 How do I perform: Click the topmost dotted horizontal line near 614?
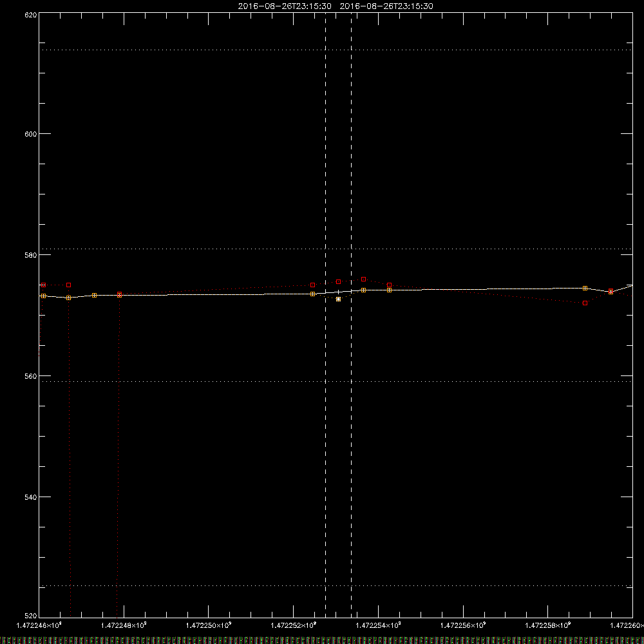point(336,50)
